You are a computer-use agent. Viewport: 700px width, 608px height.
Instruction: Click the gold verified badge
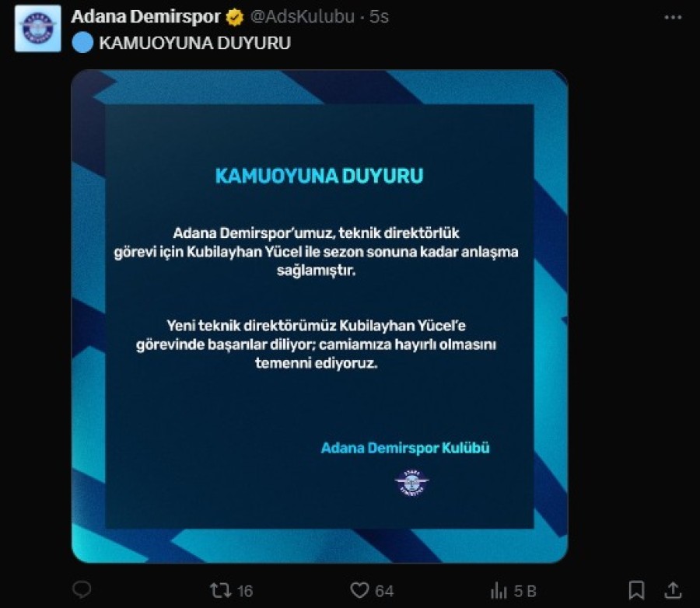pyautogui.click(x=235, y=17)
